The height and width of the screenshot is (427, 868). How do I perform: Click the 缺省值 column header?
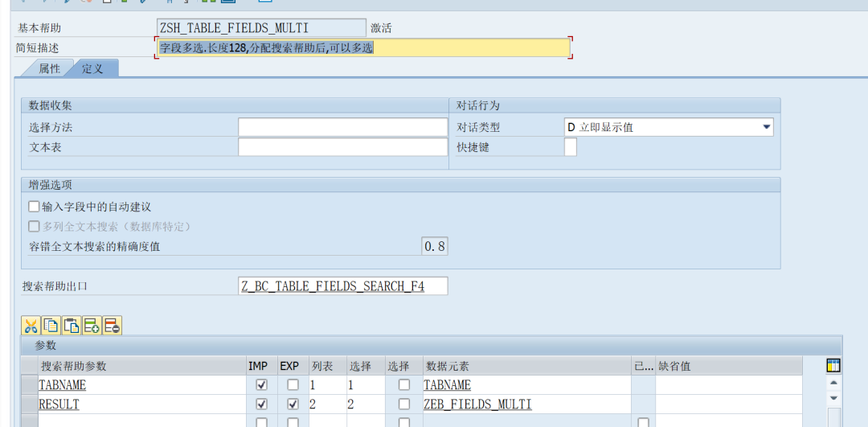[728, 366]
